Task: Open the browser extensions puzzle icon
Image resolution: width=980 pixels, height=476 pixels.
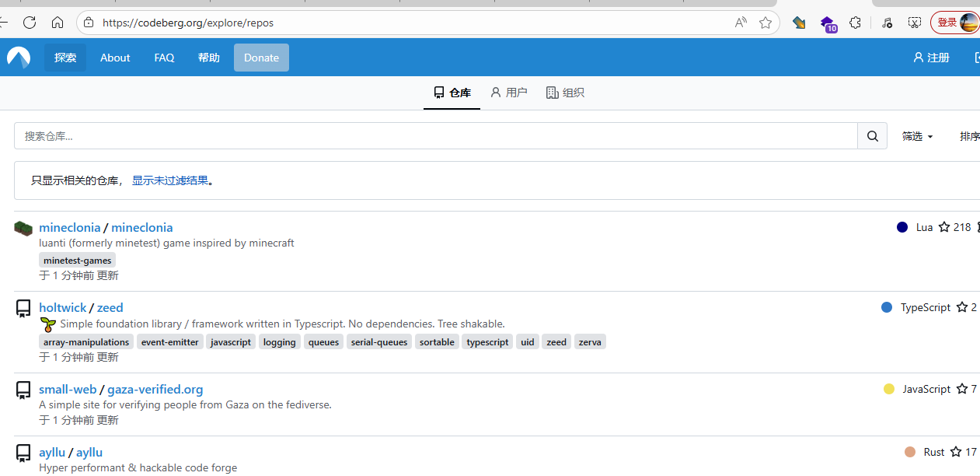Action: 855,23
